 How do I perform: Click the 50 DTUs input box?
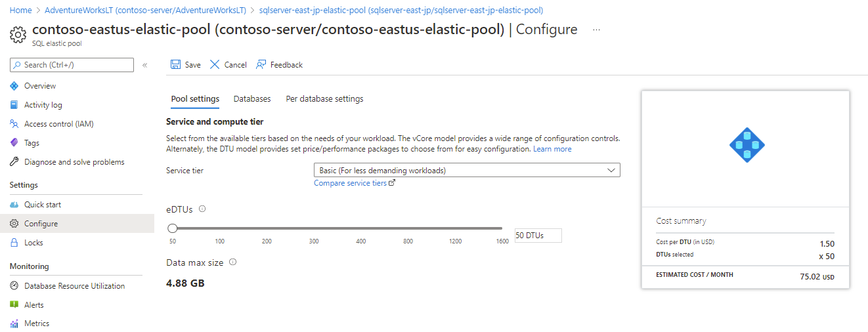[538, 236]
